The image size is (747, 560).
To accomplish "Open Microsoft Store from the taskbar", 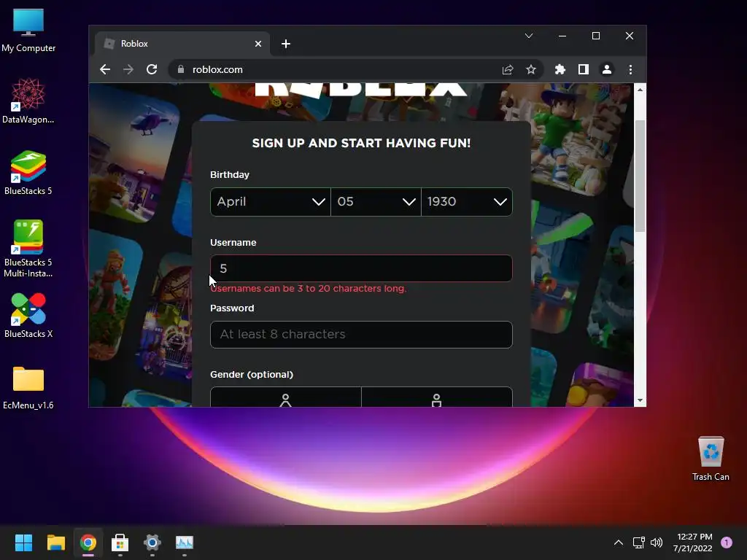I will 120,542.
